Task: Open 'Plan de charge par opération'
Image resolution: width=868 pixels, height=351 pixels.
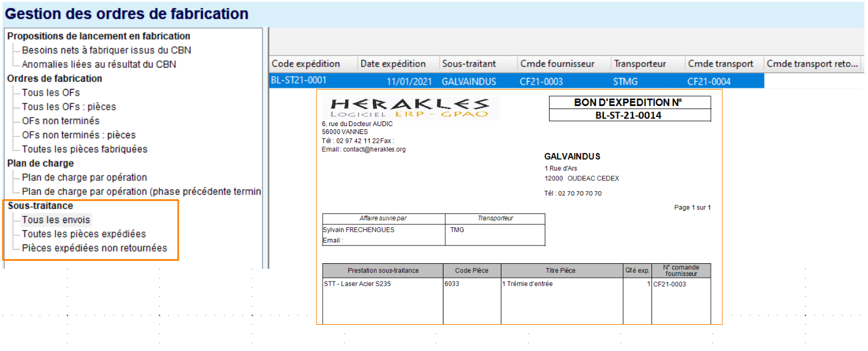Action: (84, 177)
